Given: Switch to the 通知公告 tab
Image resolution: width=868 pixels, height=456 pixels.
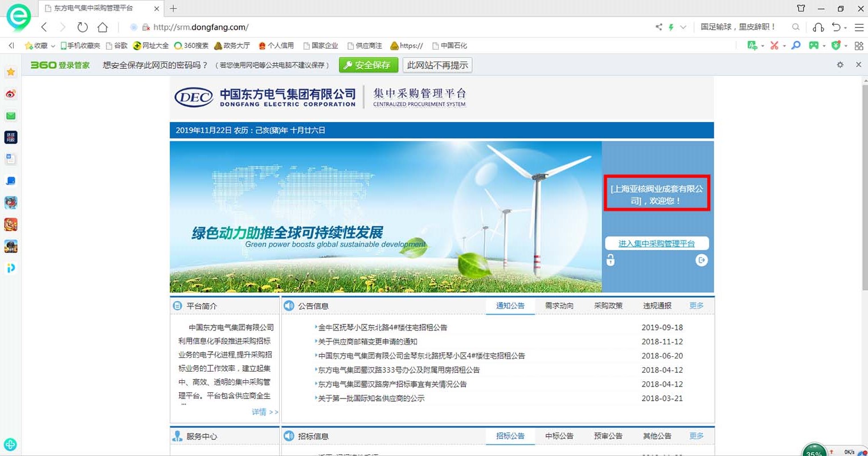Looking at the screenshot, I should click(x=510, y=306).
